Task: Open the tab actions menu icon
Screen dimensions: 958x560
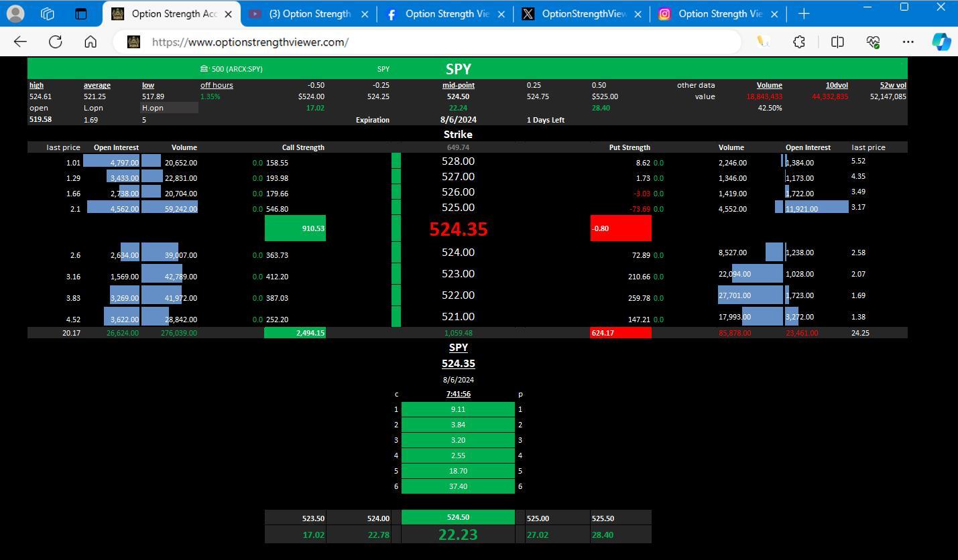Action: 80,13
